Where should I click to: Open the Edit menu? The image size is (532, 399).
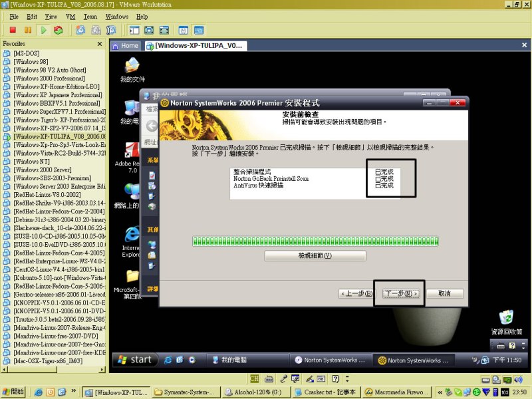coord(32,17)
